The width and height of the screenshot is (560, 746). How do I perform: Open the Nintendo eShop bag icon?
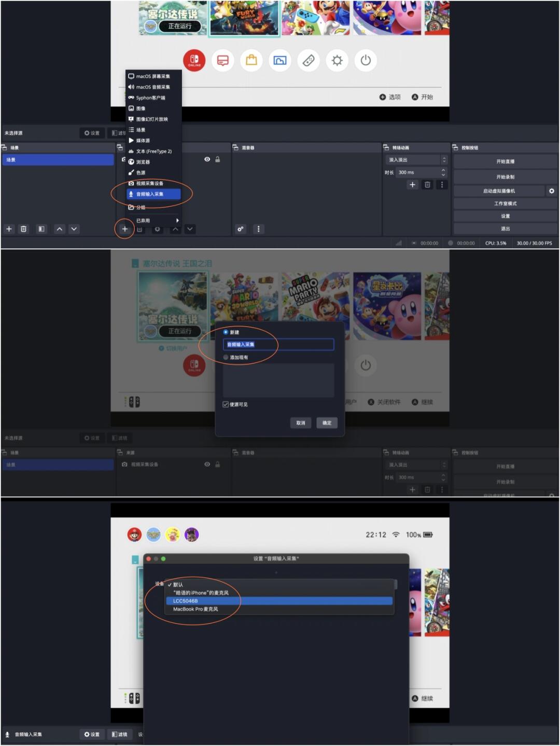pos(251,61)
